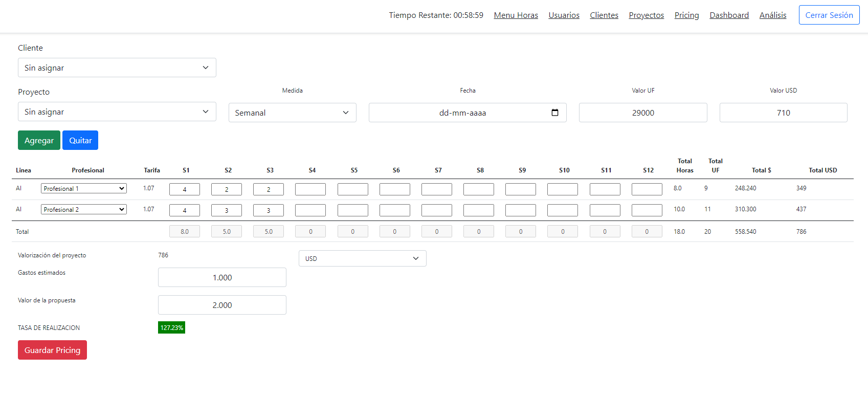This screenshot has height=397, width=868.
Task: Open the Cliente dropdown
Action: click(117, 68)
